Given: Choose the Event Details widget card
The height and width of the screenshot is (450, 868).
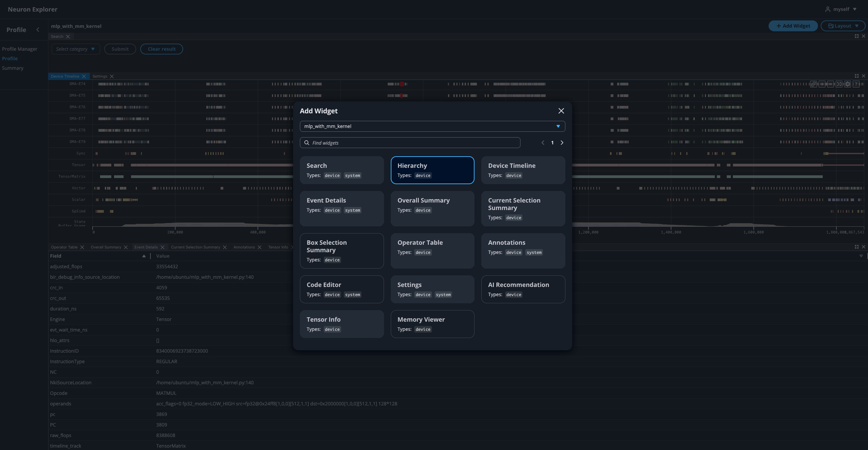Looking at the screenshot, I should pyautogui.click(x=341, y=209).
